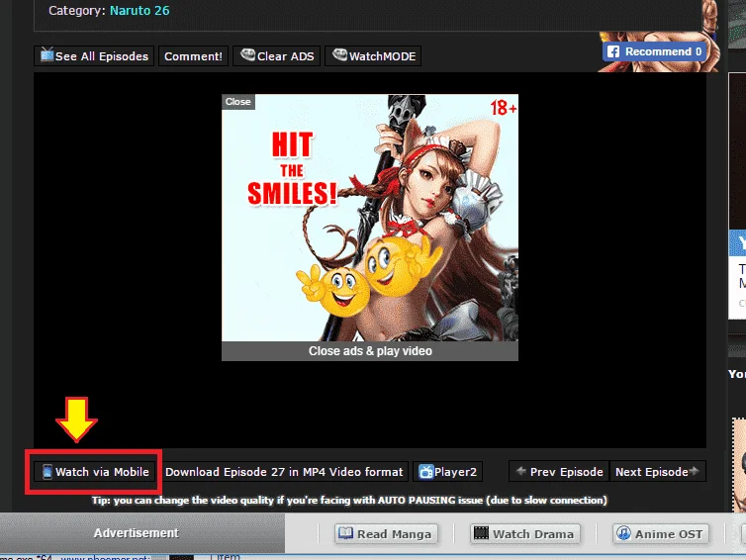The height and width of the screenshot is (560, 746).
Task: Click the right arrow icon on Next Episode
Action: pyautogui.click(x=695, y=471)
